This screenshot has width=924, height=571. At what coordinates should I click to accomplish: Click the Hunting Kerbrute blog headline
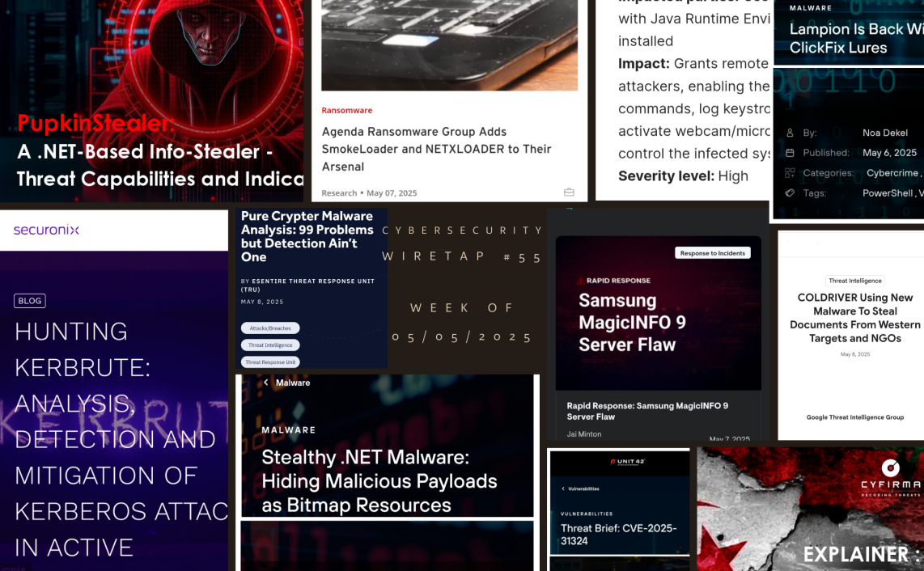121,439
